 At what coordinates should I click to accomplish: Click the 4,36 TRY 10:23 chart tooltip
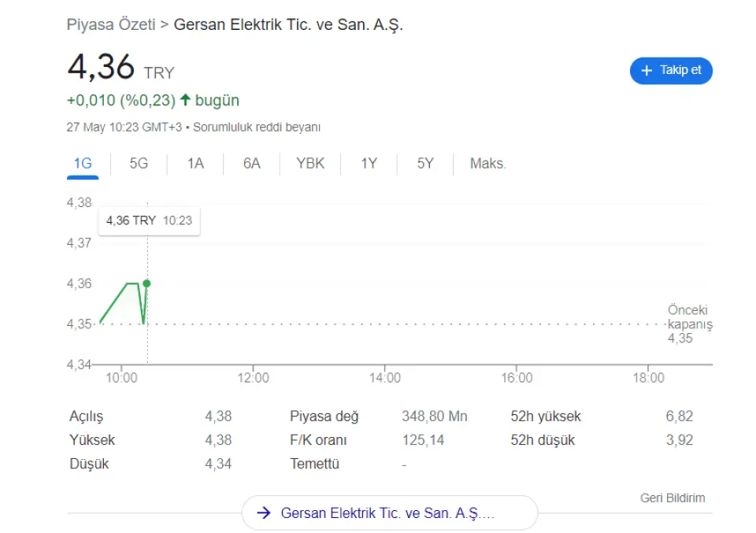coord(149,220)
